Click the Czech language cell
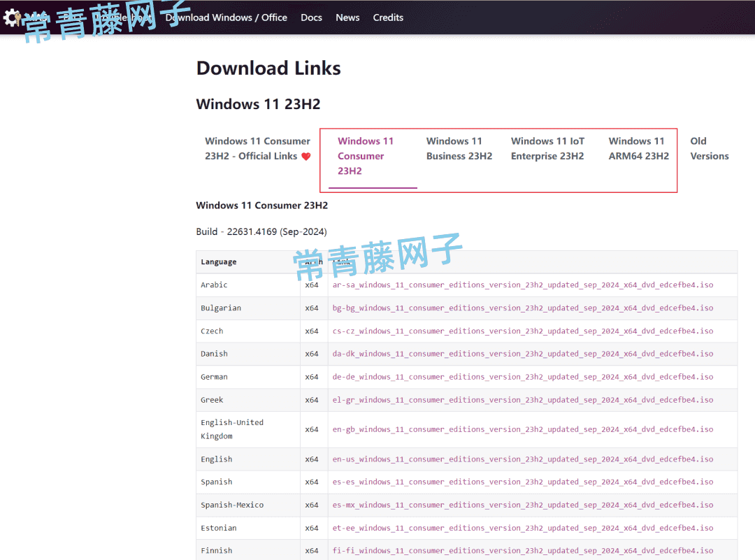The image size is (755, 560). pyautogui.click(x=248, y=331)
